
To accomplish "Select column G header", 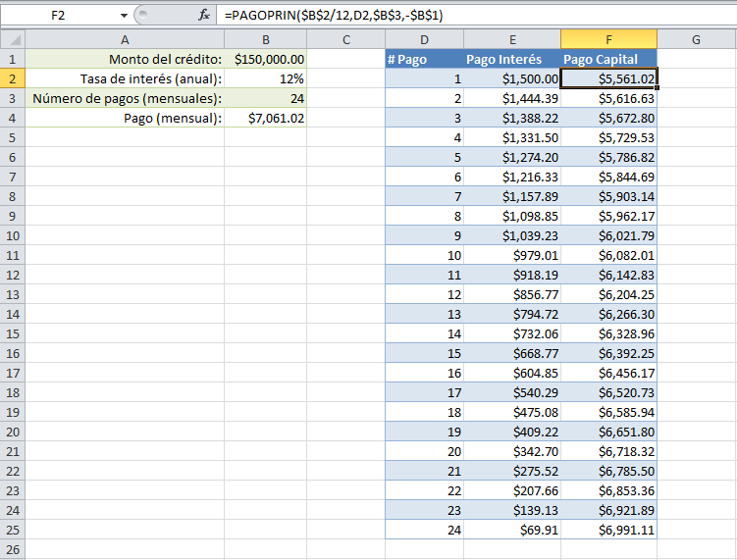I will click(x=696, y=39).
